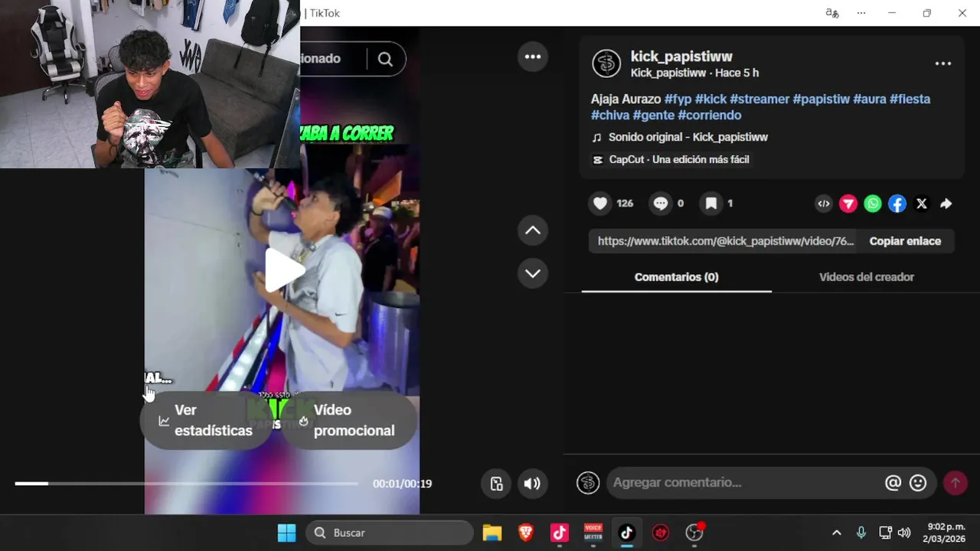Image resolution: width=980 pixels, height=551 pixels.
Task: Switch to Videos del creador tab
Action: tap(867, 277)
